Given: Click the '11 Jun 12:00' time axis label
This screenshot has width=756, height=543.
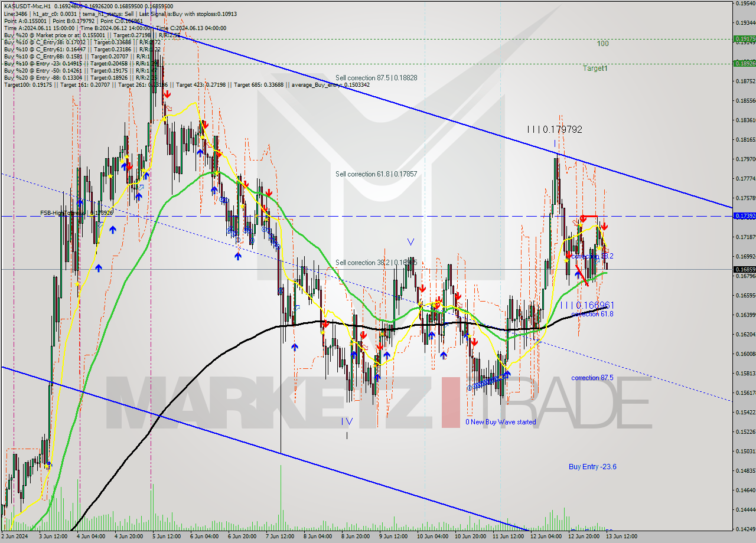Looking at the screenshot, I should (x=507, y=537).
